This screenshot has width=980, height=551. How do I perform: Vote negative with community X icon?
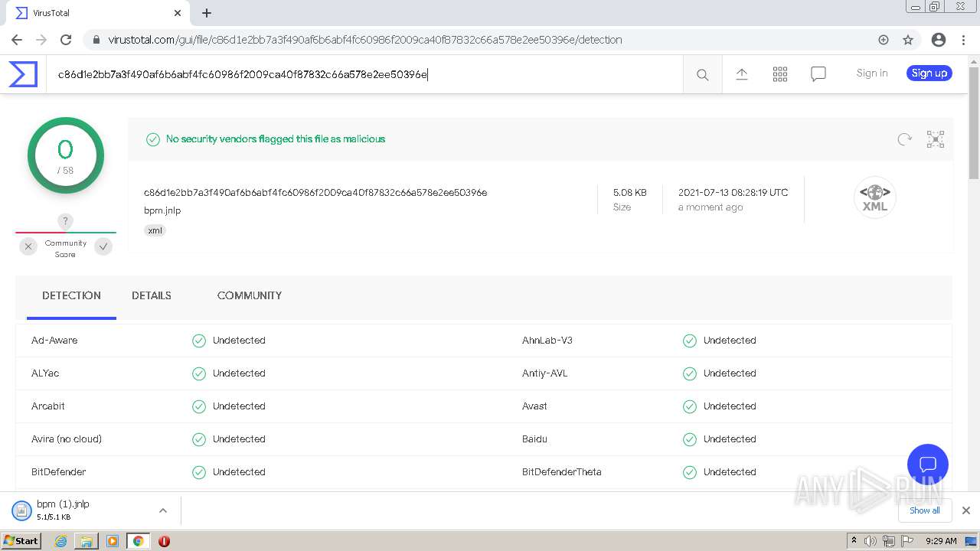click(28, 246)
